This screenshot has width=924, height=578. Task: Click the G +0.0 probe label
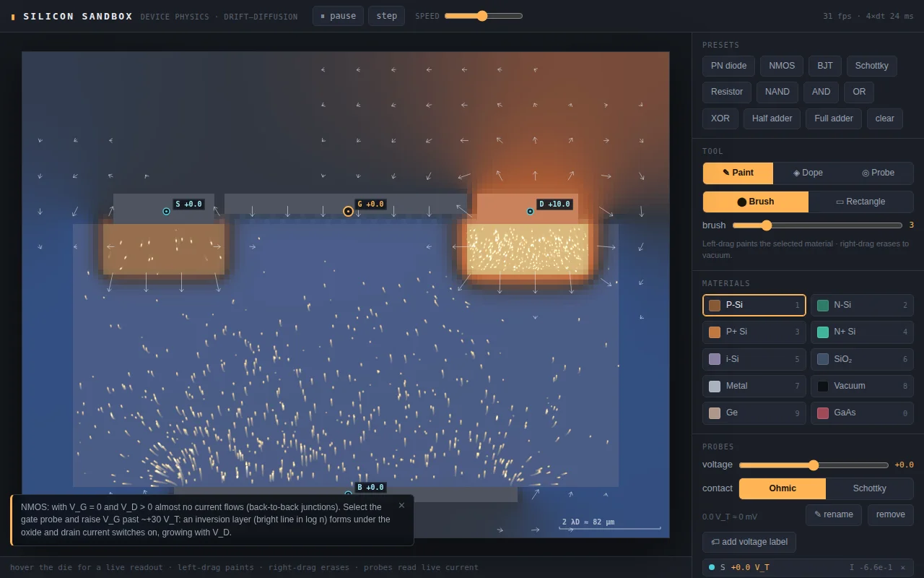coord(370,204)
